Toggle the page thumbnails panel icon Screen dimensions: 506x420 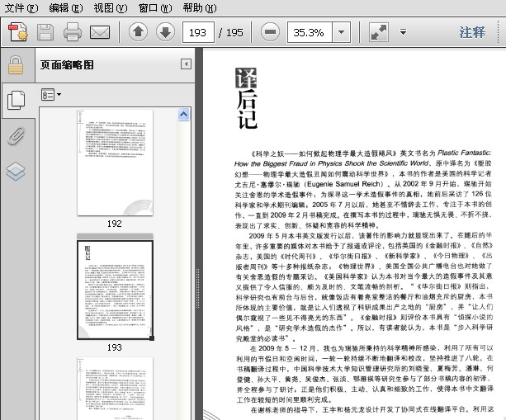pos(15,100)
